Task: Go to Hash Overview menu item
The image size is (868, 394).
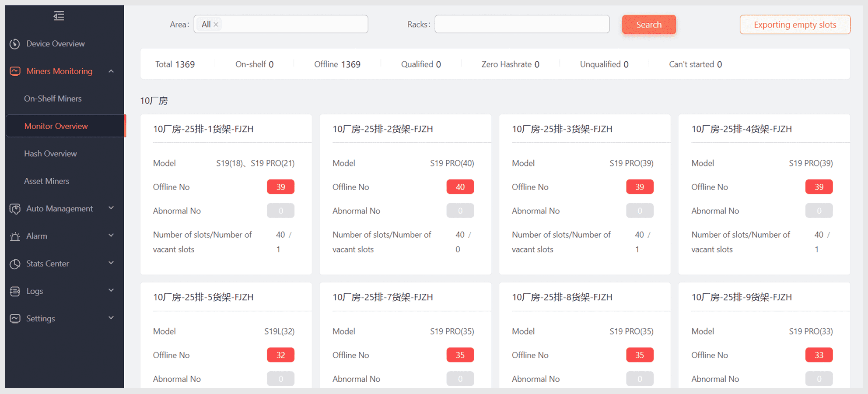Action: point(50,154)
